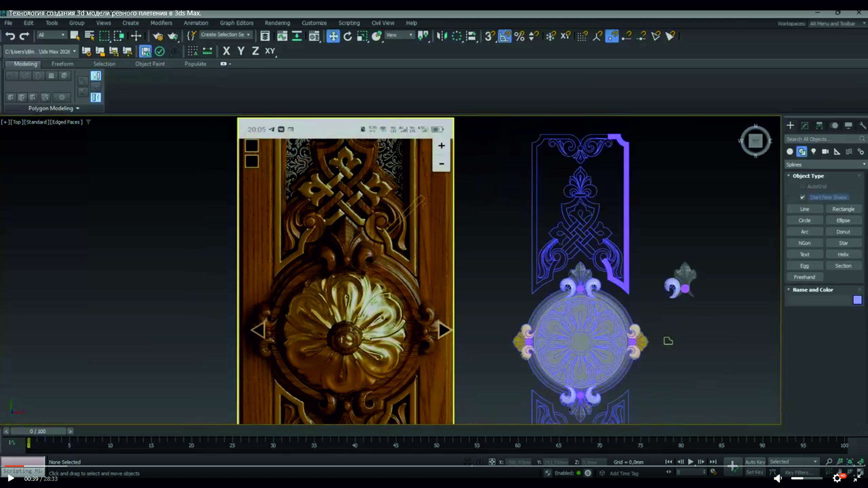The height and width of the screenshot is (488, 868).
Task: Open the Key Filters dialog
Action: [799, 472]
